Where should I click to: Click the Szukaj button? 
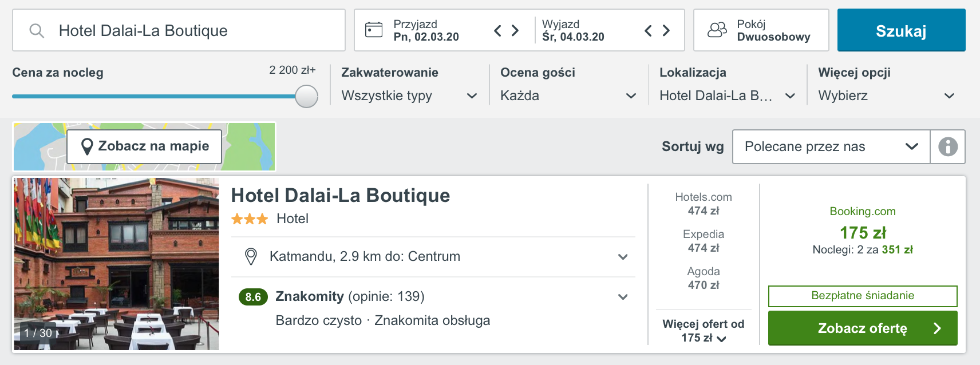pyautogui.click(x=901, y=30)
